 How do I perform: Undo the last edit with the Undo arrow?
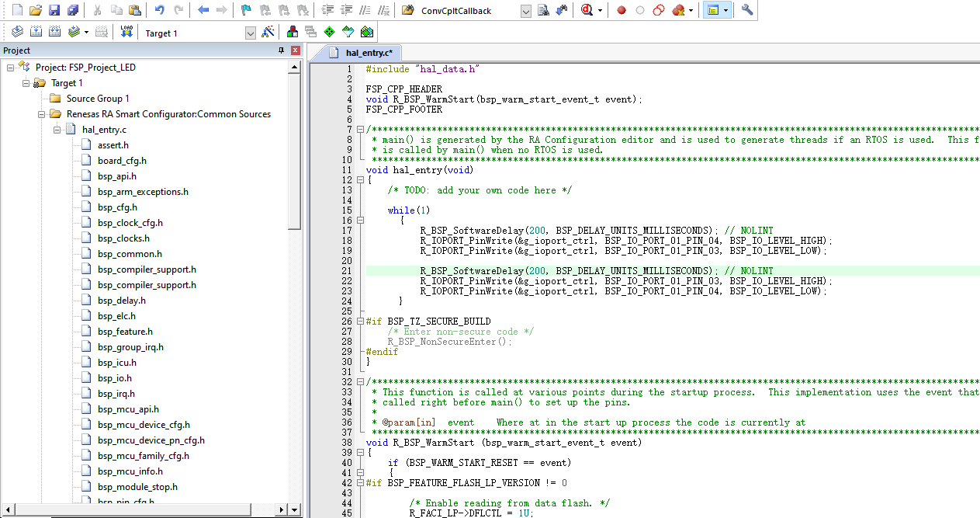[160, 11]
